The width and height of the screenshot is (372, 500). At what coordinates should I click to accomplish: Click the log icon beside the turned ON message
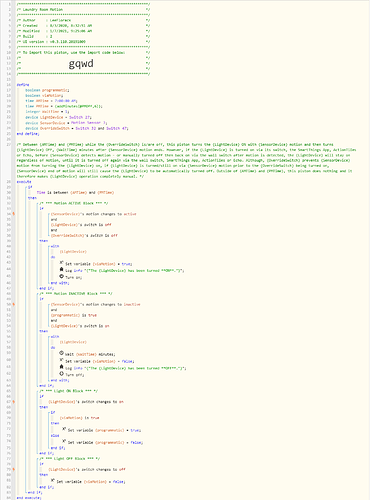pyautogui.click(x=61, y=269)
